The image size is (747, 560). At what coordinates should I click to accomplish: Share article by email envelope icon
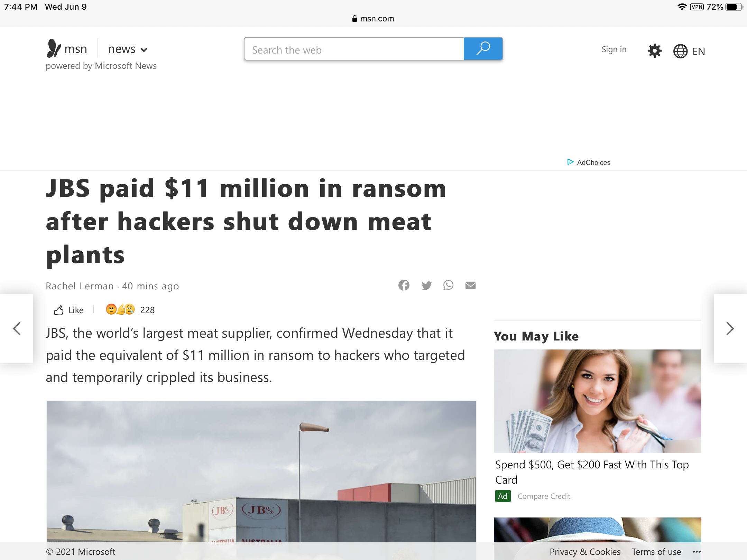(x=470, y=285)
